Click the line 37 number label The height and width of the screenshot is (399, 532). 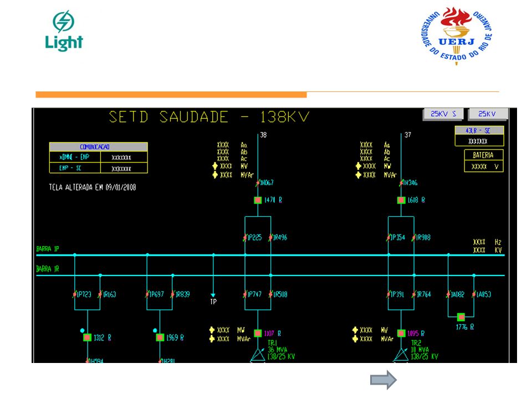(x=408, y=135)
